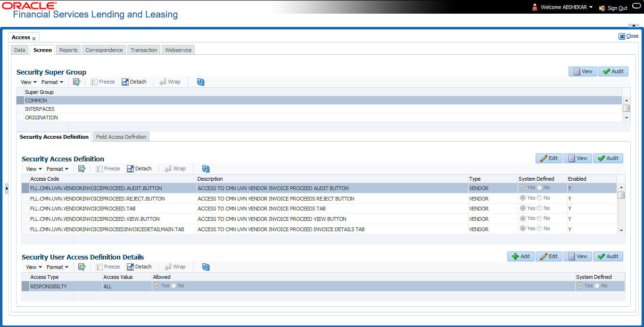Click Query by Example icon in Super Group toolbar
This screenshot has width=644, height=327.
(76, 82)
